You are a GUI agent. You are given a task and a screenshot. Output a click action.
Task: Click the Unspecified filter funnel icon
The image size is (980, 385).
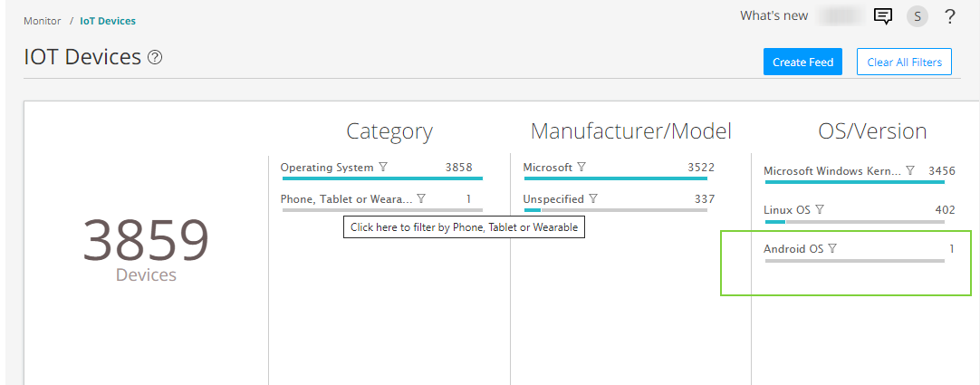coord(593,199)
